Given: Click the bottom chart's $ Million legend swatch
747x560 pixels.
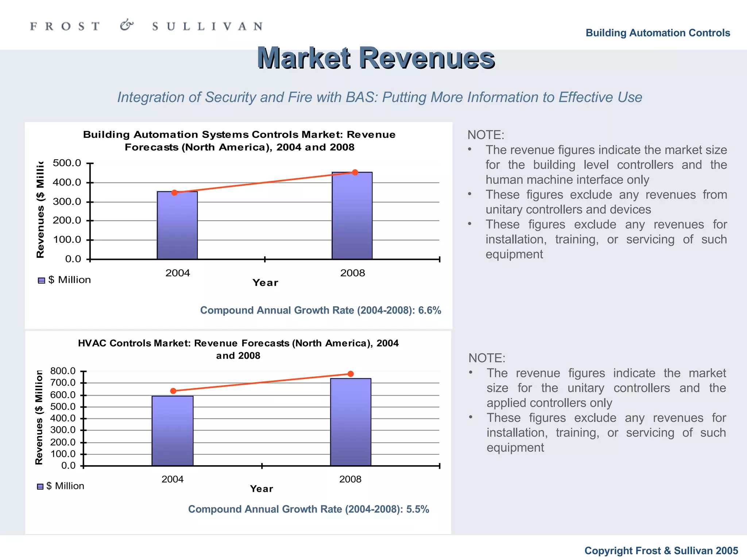Looking at the screenshot, I should click(40, 487).
